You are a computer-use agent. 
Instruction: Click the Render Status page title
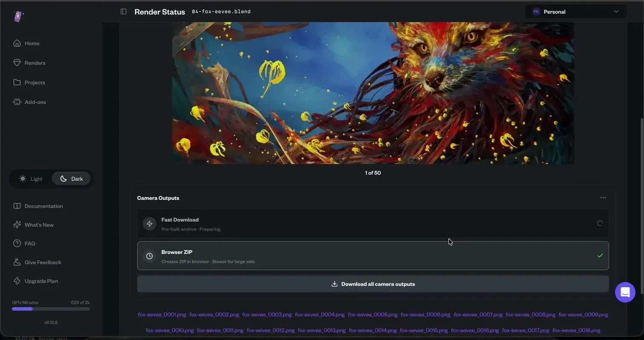160,12
